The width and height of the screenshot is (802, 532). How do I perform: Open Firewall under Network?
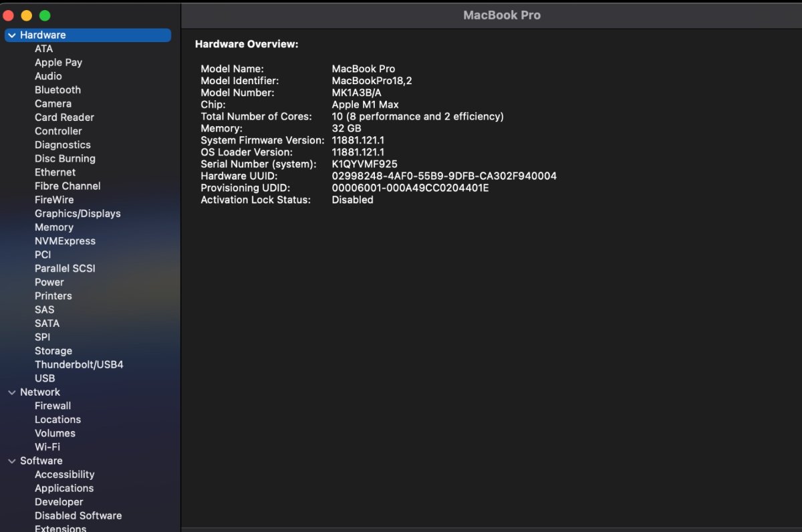[53, 406]
